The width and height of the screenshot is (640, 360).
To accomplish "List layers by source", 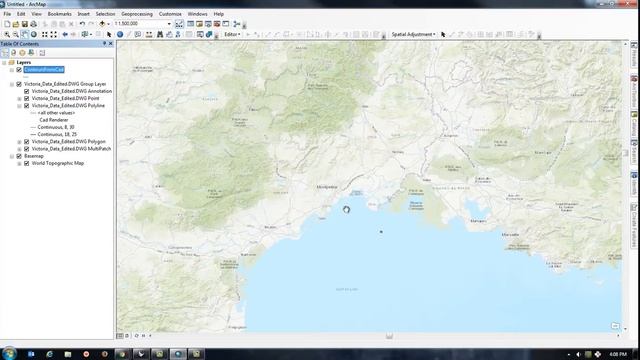I will pos(13,53).
